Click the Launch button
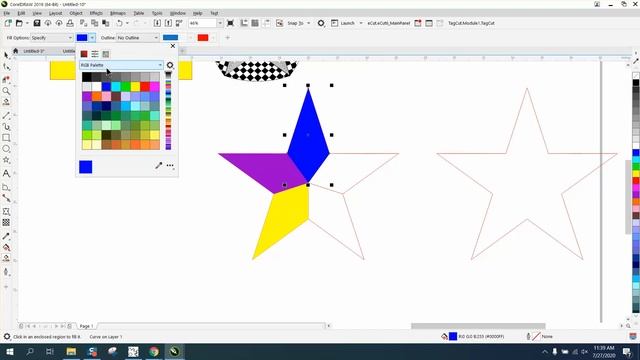Viewport: 640px width, 360px height. (343, 23)
